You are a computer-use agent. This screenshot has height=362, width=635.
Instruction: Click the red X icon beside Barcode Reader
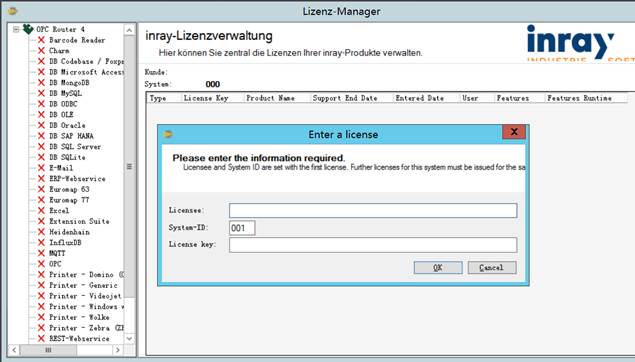tap(41, 40)
